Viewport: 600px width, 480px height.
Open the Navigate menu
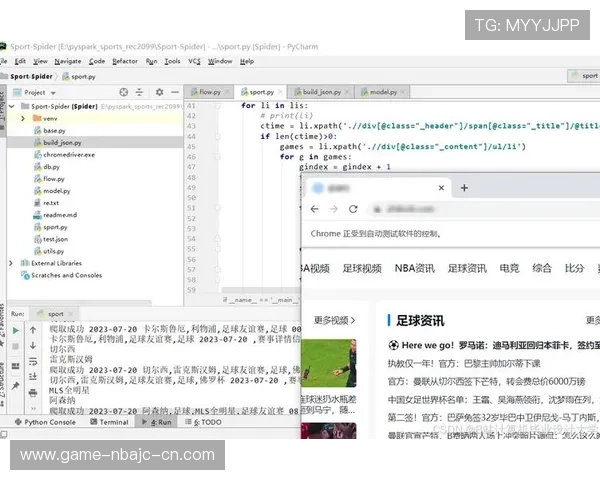click(68, 61)
